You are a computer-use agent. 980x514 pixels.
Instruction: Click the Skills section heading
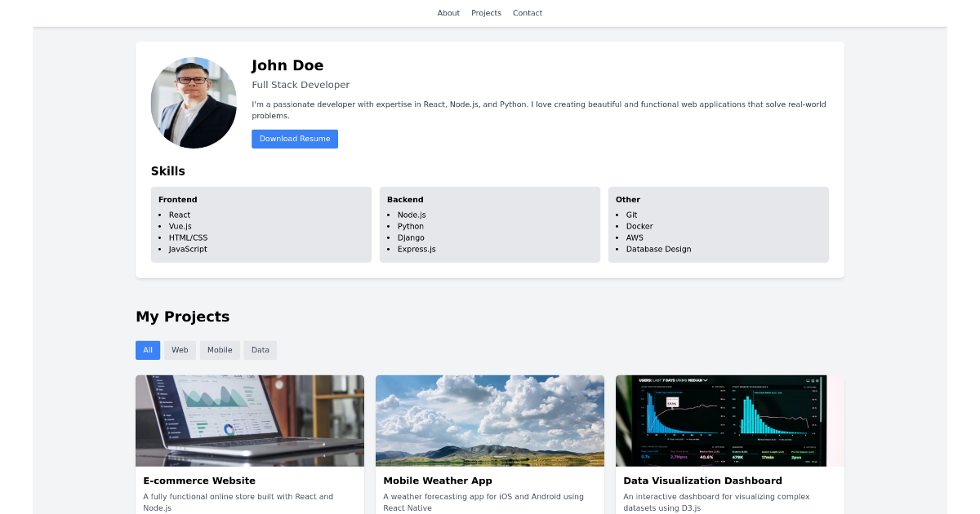(x=167, y=171)
